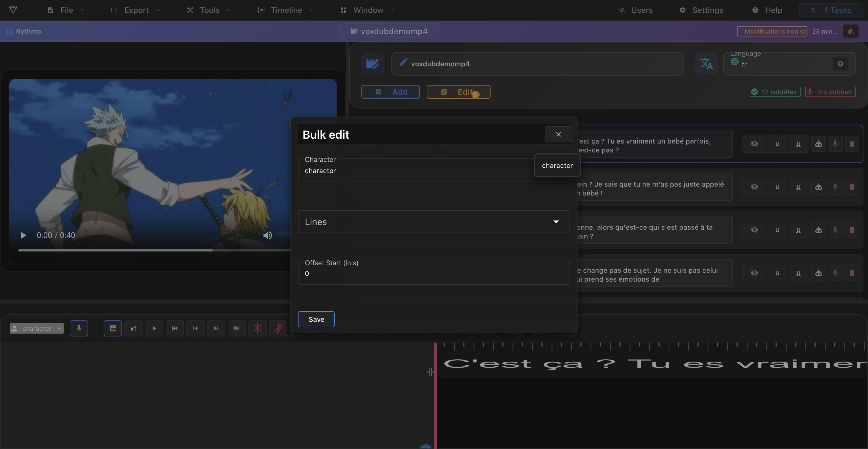Toggle plain U on the "Je sais que" subtitle
The image size is (868, 449).
[777, 187]
